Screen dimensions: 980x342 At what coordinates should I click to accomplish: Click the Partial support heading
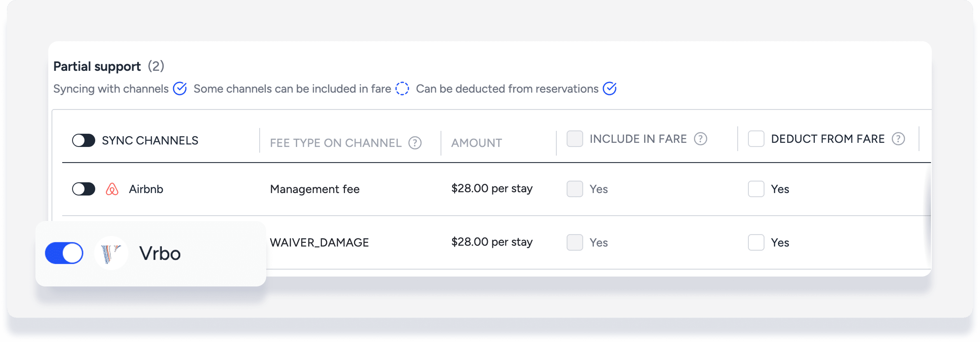(97, 66)
